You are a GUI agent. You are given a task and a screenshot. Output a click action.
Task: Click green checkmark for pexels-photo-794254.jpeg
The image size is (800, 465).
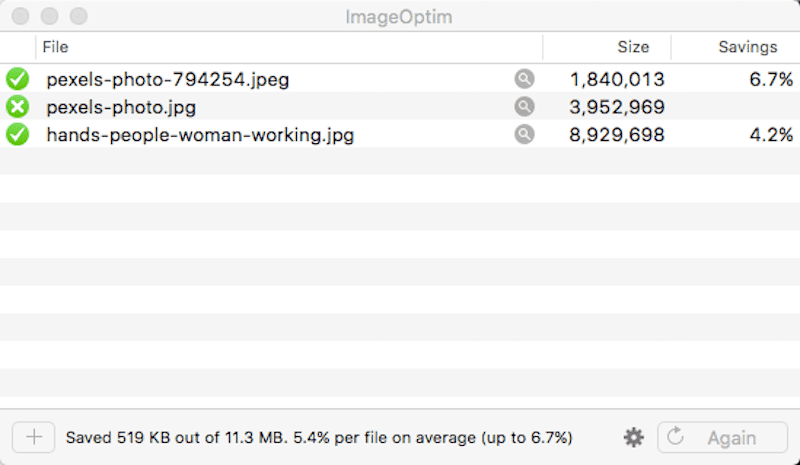(17, 79)
